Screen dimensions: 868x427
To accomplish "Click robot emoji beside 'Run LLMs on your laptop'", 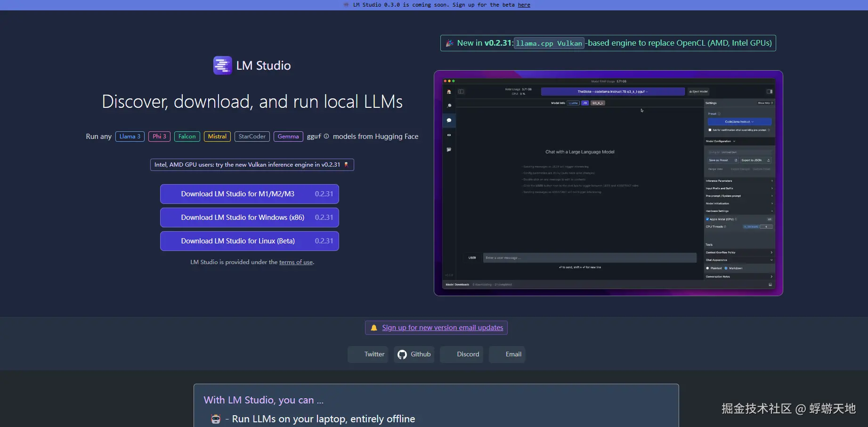I will coord(216,419).
